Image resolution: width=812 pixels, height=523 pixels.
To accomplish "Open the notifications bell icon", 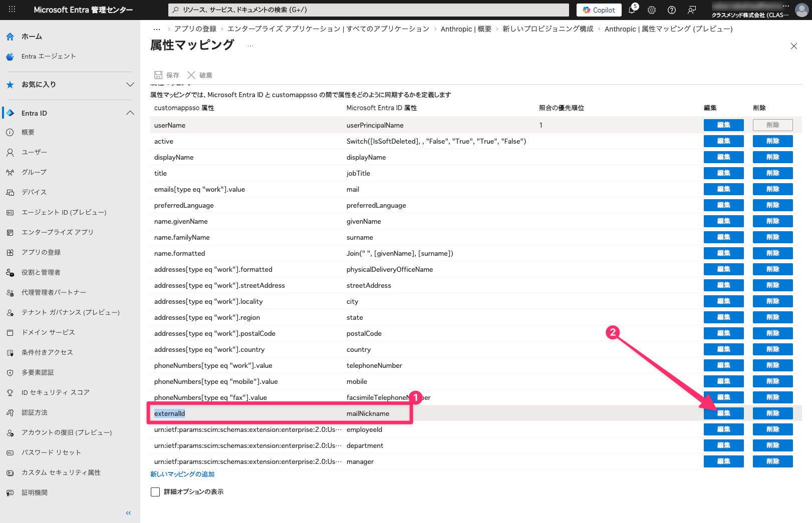I will pyautogui.click(x=632, y=10).
